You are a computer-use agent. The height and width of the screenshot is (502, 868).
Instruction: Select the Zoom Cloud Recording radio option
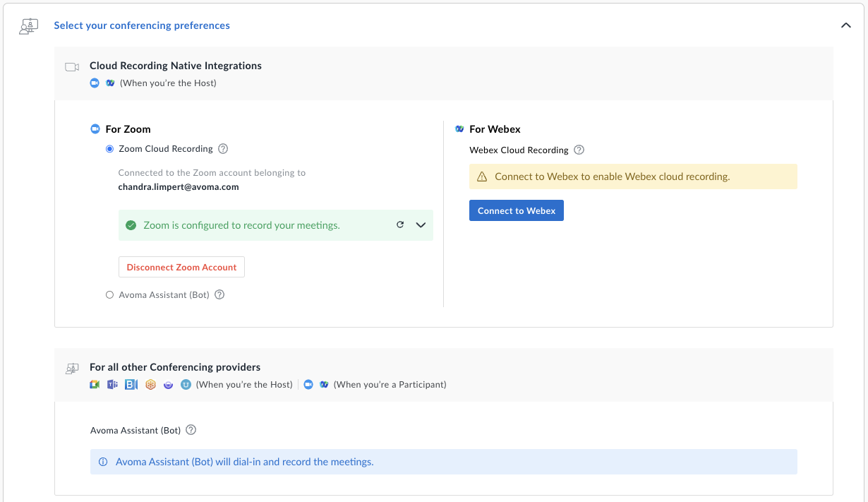[109, 149]
